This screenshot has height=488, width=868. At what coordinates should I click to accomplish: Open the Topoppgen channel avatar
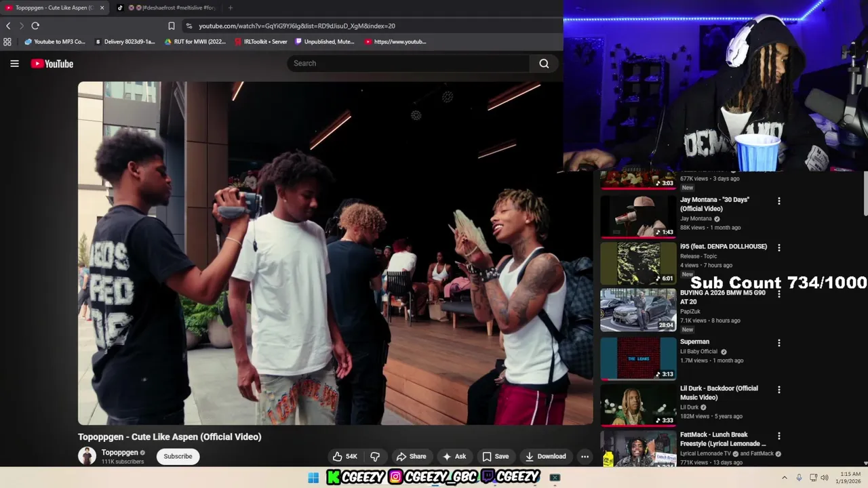87,456
